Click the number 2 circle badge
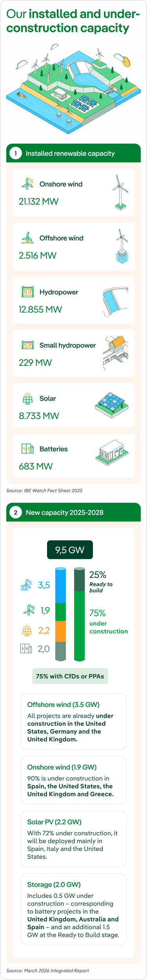The image size is (147, 980). click(x=16, y=512)
